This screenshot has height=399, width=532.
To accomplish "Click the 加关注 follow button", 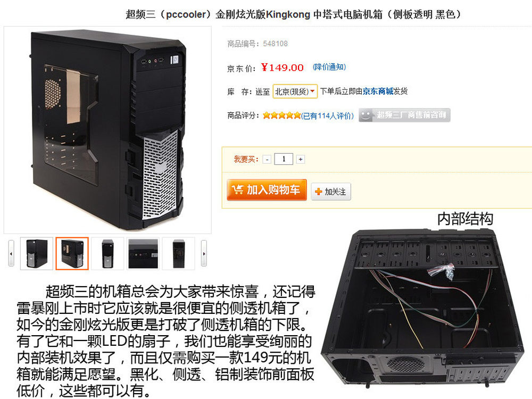I will [x=331, y=192].
